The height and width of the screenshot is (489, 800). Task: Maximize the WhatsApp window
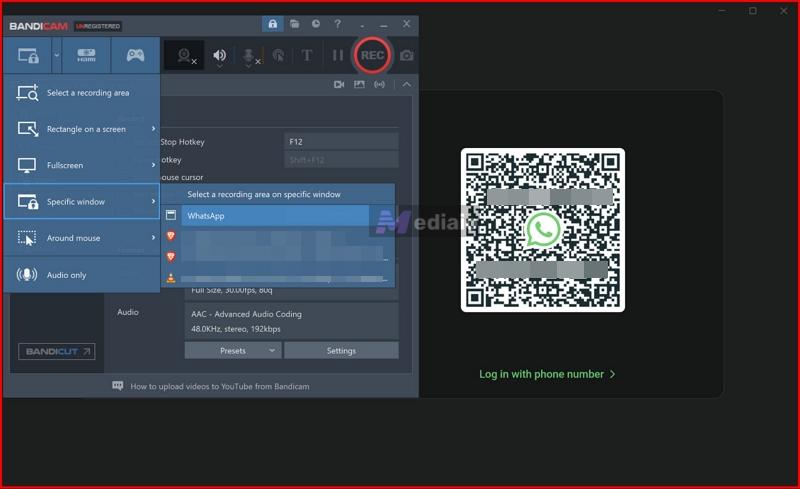tap(753, 11)
